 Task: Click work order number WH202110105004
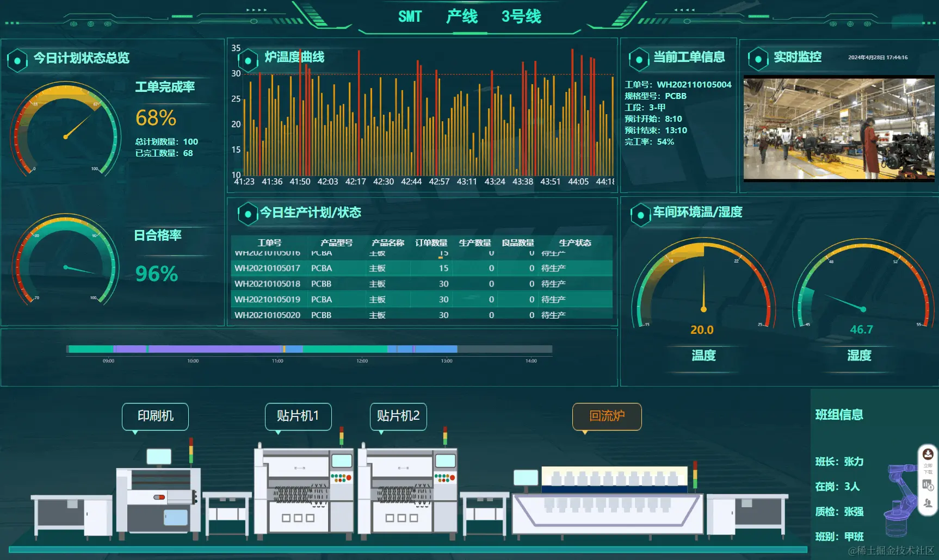694,84
